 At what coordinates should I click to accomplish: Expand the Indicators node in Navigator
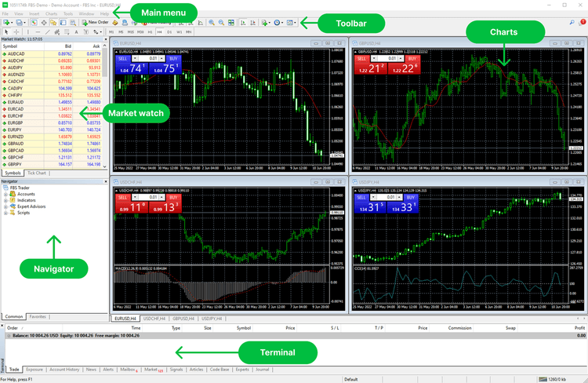(5, 200)
